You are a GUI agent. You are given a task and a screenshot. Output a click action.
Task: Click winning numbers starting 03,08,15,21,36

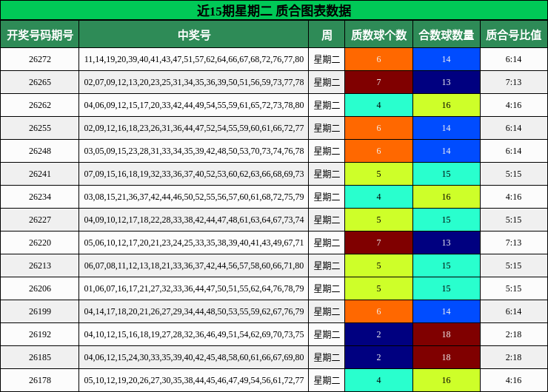tap(194, 197)
